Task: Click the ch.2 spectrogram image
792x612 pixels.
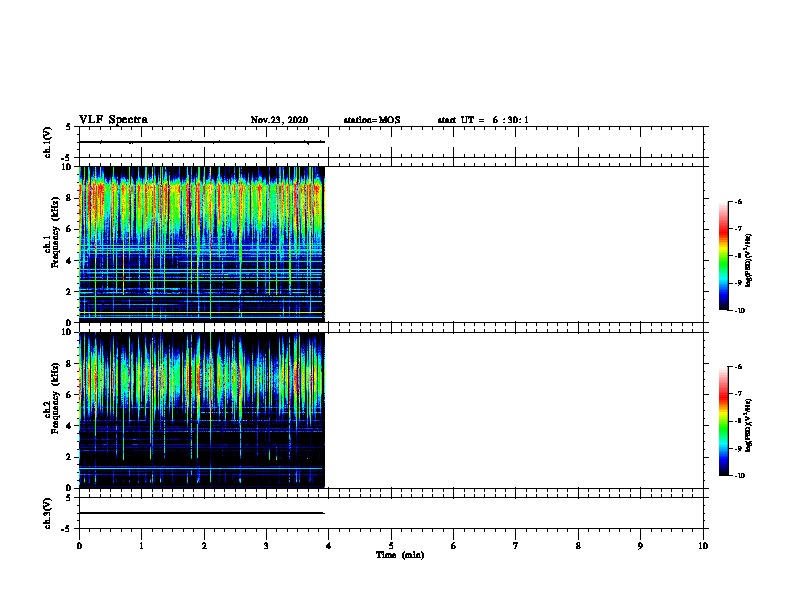Action: [202, 410]
